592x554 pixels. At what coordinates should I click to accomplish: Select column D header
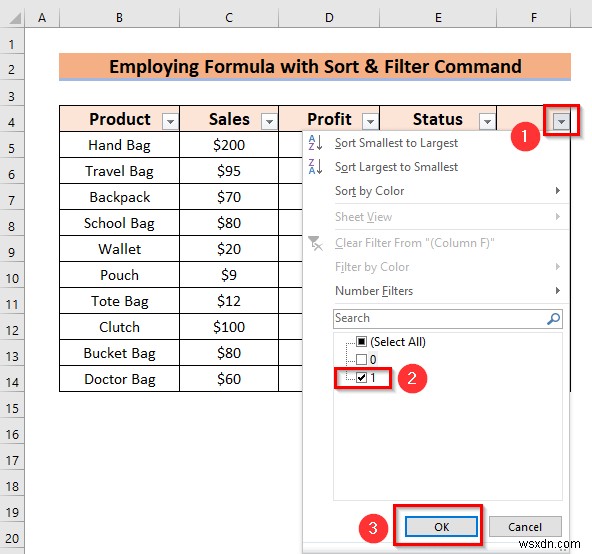[x=329, y=17]
